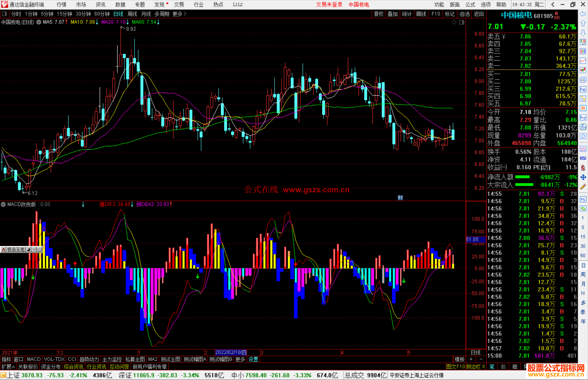Viewport: 588px width, 380px height.
Task: Click the layout icon left of 分时
Action: coord(5,14)
